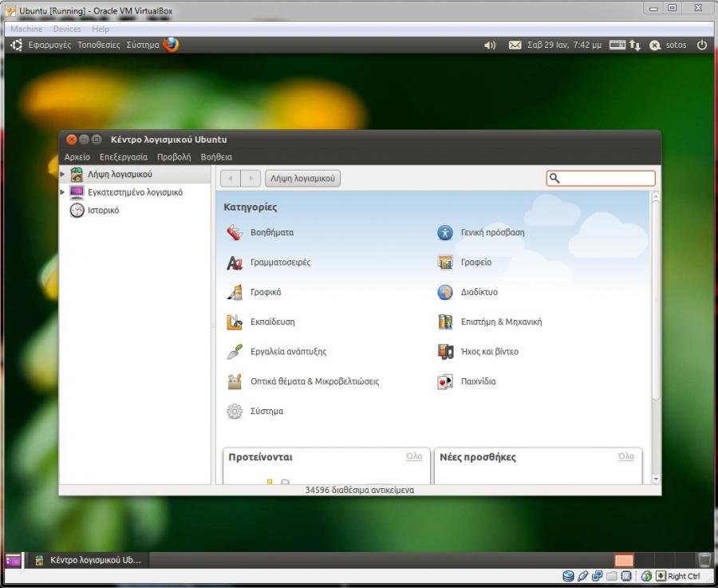
Task: Click the keyboard indicator icon in panel
Action: [x=617, y=45]
